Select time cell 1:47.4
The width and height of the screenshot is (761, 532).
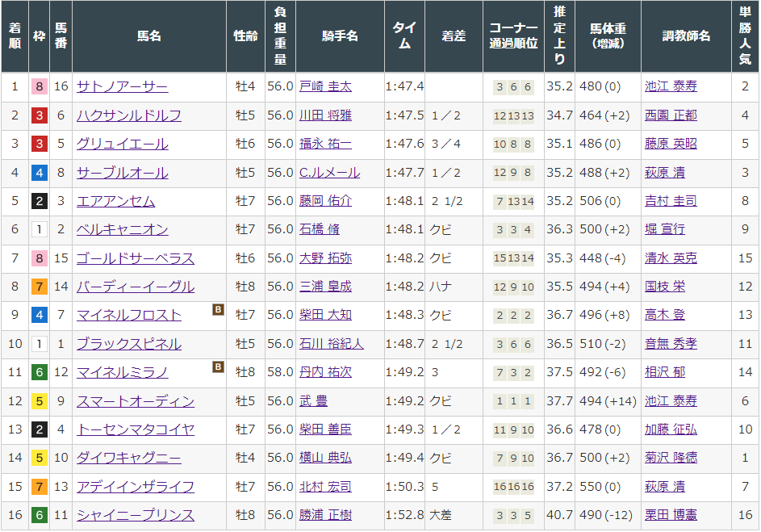pos(405,87)
